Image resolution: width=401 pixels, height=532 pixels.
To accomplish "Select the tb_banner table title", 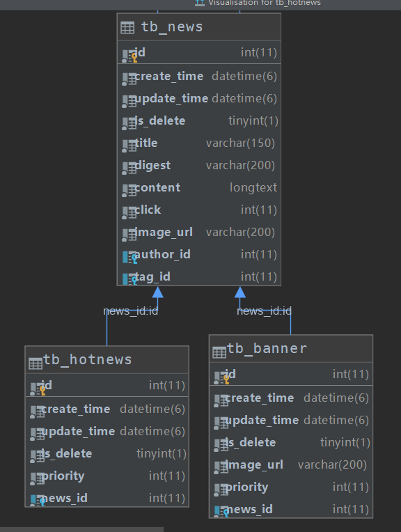I will click(267, 348).
